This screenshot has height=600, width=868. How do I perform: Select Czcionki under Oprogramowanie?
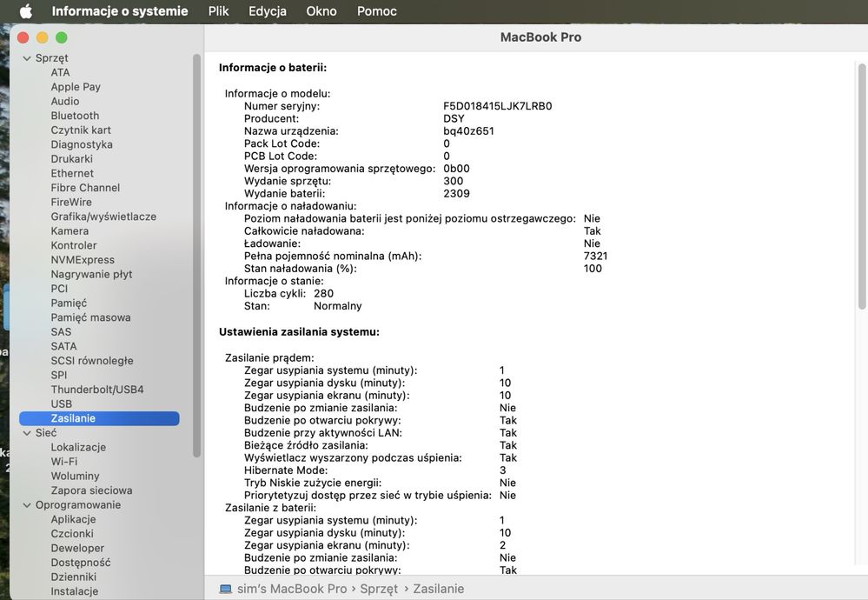click(72, 534)
